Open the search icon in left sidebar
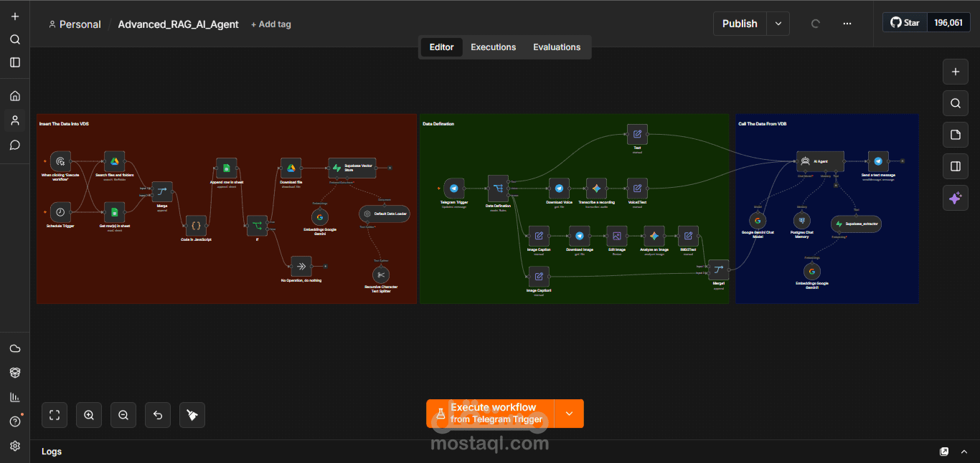This screenshot has height=463, width=980. 15,39
